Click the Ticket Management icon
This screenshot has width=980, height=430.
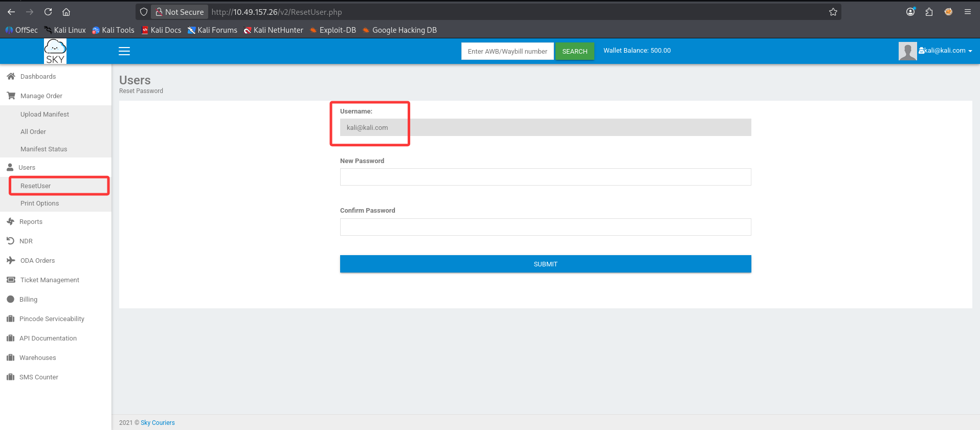tap(11, 280)
